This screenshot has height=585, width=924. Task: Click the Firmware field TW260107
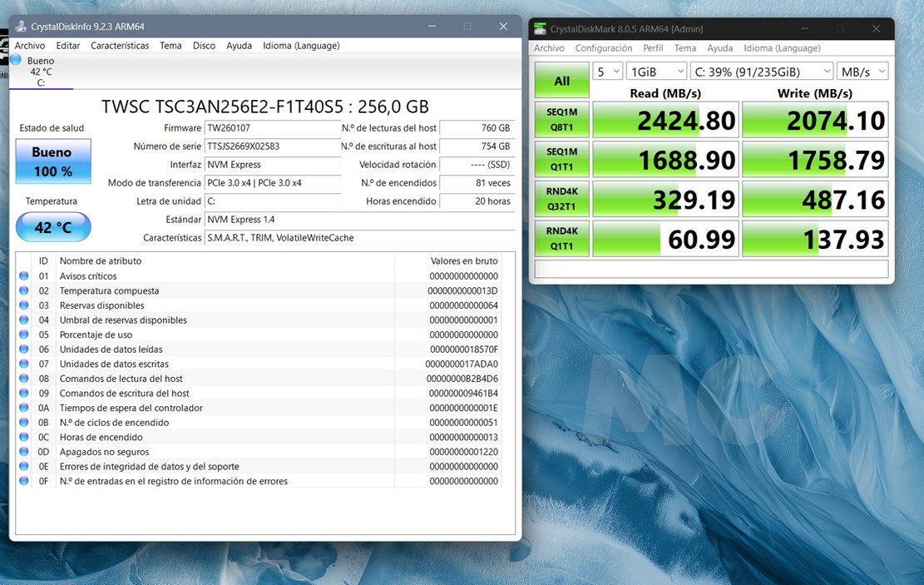click(x=272, y=128)
